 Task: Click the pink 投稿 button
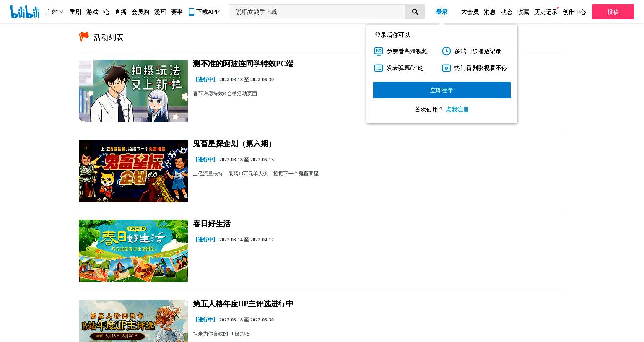(x=613, y=12)
